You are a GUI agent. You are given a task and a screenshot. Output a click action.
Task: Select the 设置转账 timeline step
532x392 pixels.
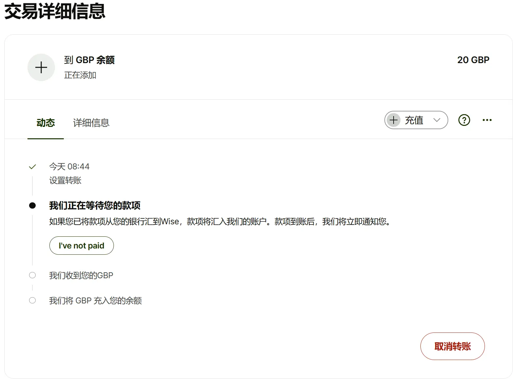65,180
